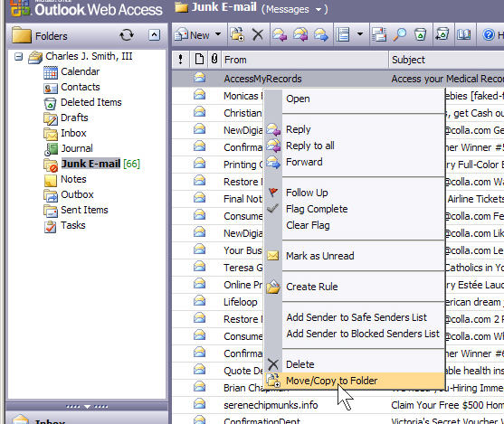Sort by the Subject column header
This screenshot has width=504, height=424.
click(447, 60)
